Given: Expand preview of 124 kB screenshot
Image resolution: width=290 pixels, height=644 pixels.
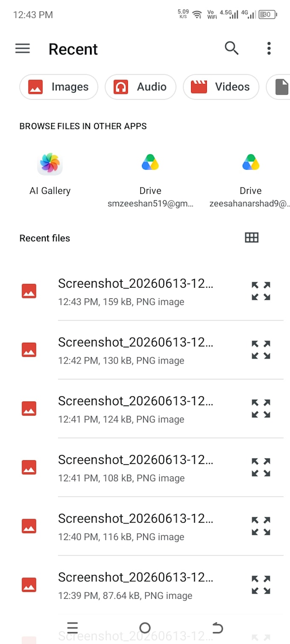Looking at the screenshot, I should 261,409.
